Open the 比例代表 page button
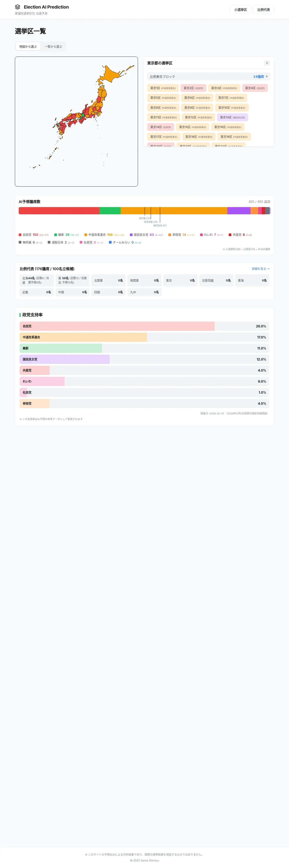This screenshot has width=289, height=868. tap(263, 10)
